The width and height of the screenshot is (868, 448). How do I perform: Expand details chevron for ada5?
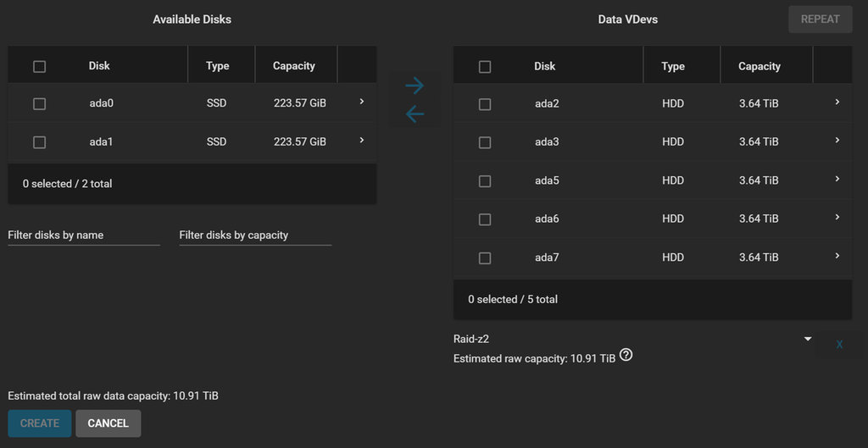[x=837, y=180]
